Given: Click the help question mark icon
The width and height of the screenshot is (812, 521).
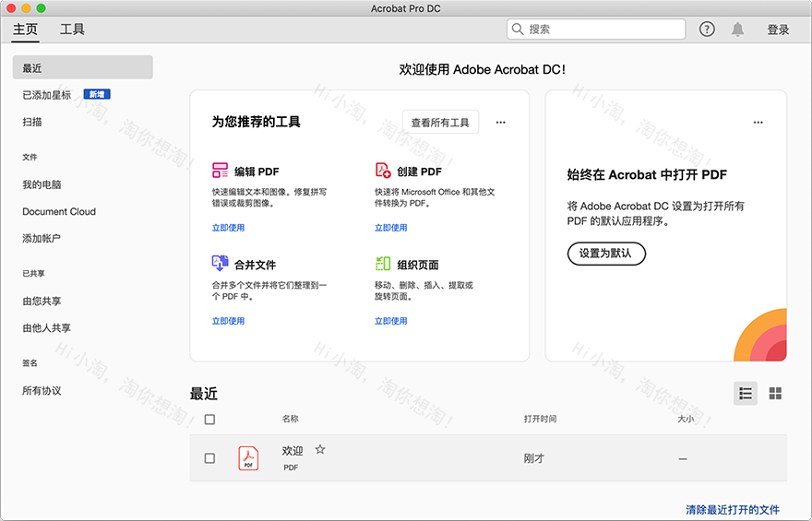Looking at the screenshot, I should (x=707, y=29).
